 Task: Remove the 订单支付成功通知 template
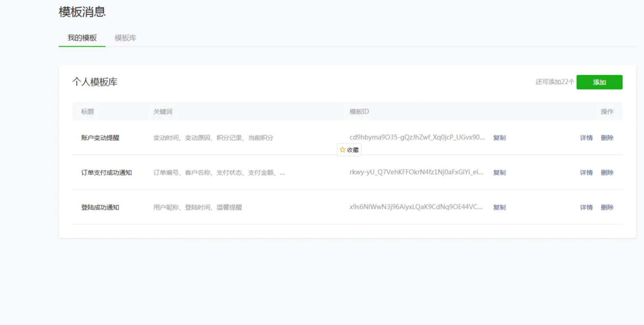pos(607,173)
